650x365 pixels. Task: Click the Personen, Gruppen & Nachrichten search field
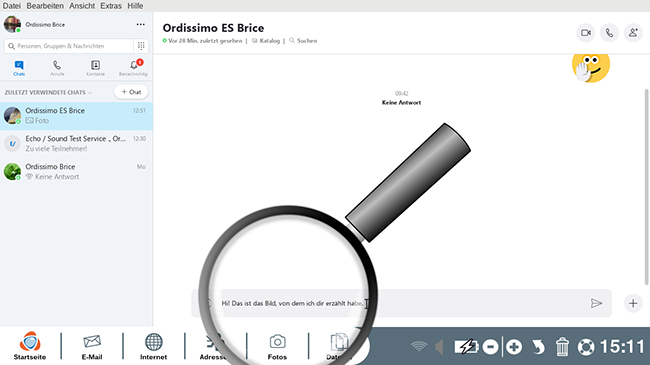pyautogui.click(x=69, y=46)
